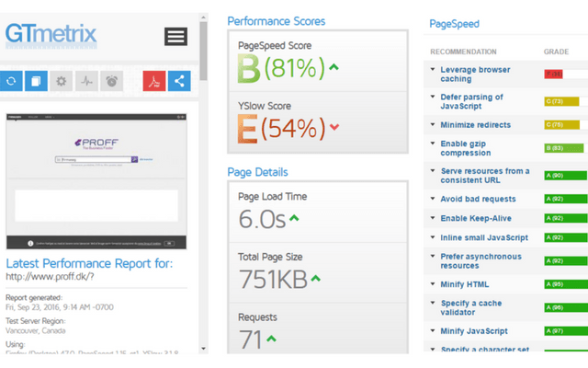Viewport: 588px width, 368px height.
Task: Click the Page Details heading
Action: pyautogui.click(x=257, y=172)
